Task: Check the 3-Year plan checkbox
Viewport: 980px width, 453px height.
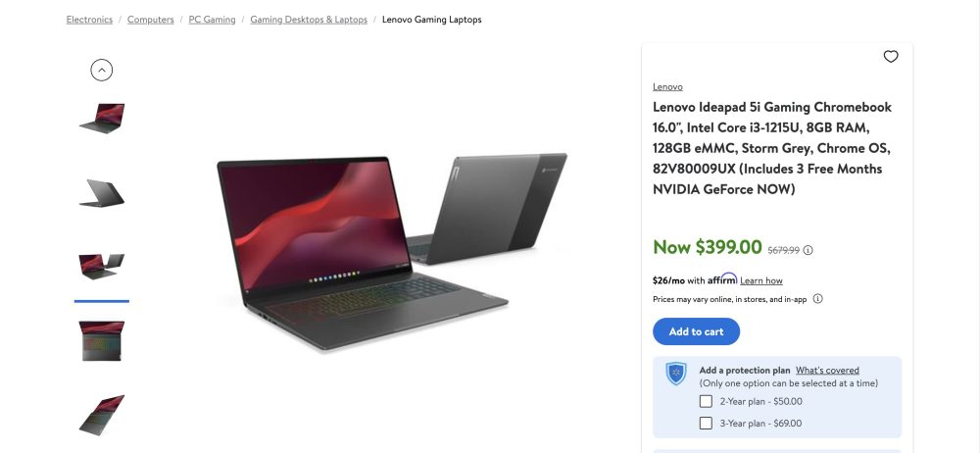Action: pos(706,423)
